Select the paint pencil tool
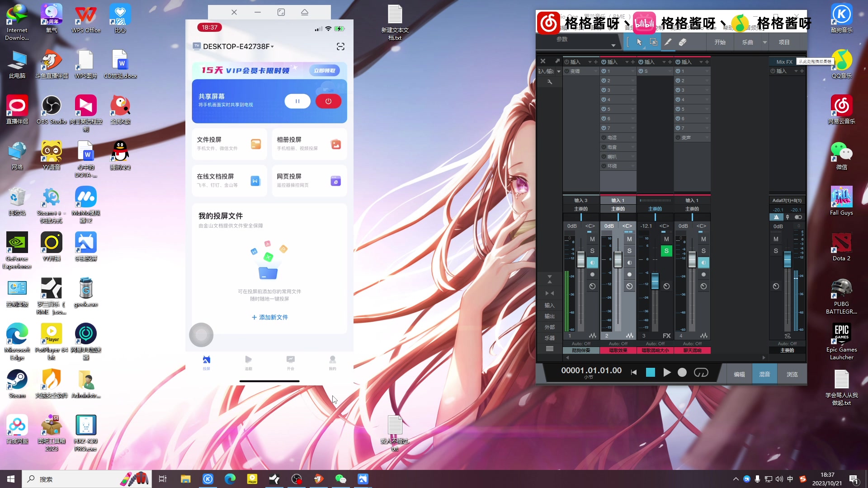The image size is (868, 488). point(668,42)
